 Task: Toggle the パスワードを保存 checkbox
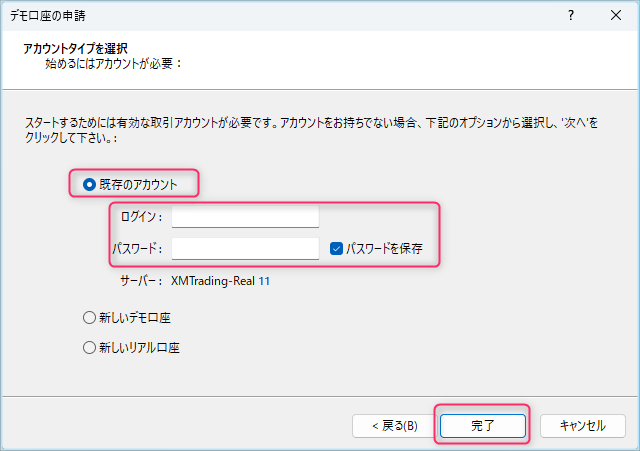[x=337, y=248]
